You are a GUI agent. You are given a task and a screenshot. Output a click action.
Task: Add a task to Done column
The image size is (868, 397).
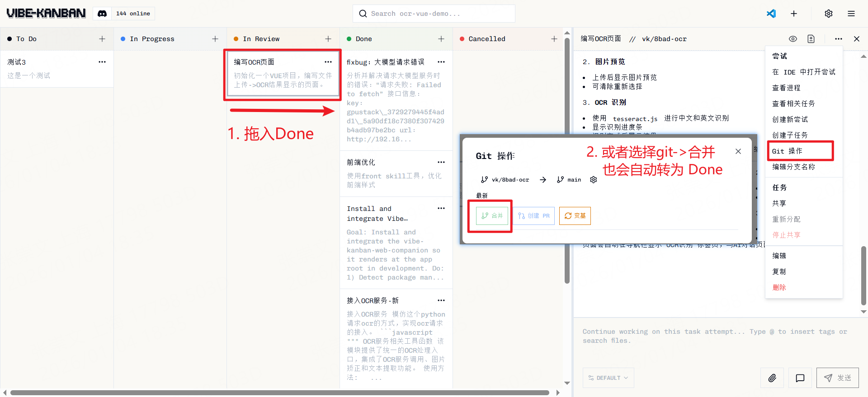click(x=441, y=39)
